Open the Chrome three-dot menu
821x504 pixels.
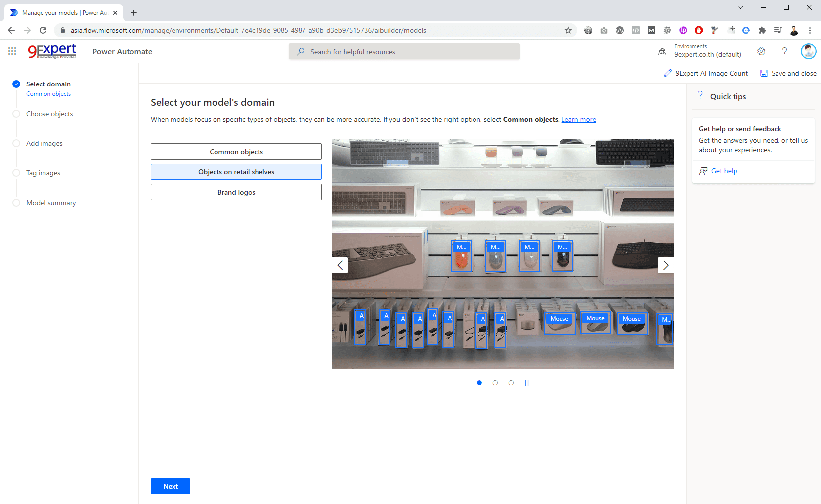(810, 30)
